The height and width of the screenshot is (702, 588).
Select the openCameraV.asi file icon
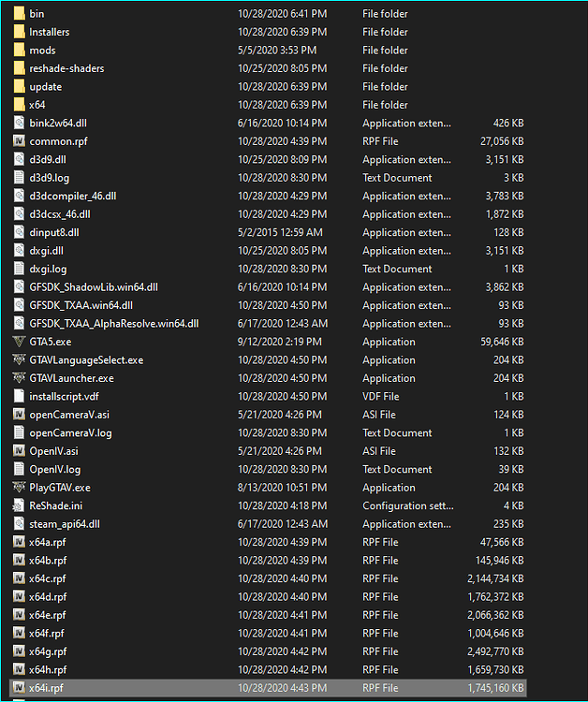[19, 415]
